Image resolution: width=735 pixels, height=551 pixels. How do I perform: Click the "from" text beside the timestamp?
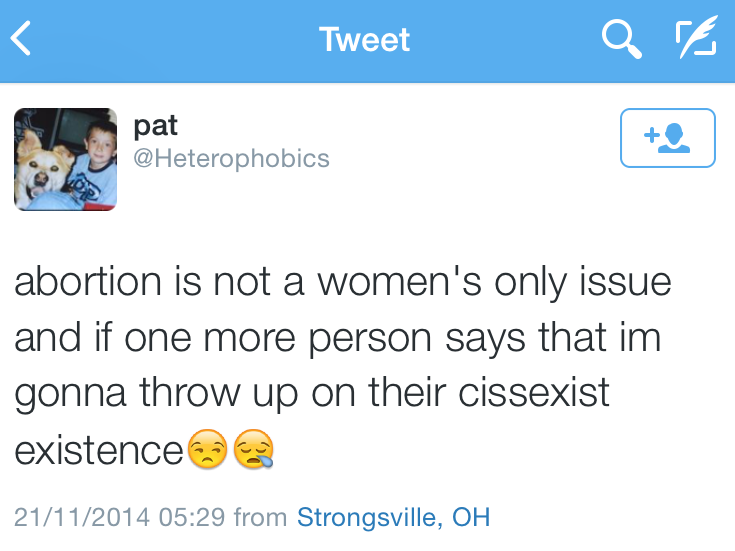click(x=260, y=518)
